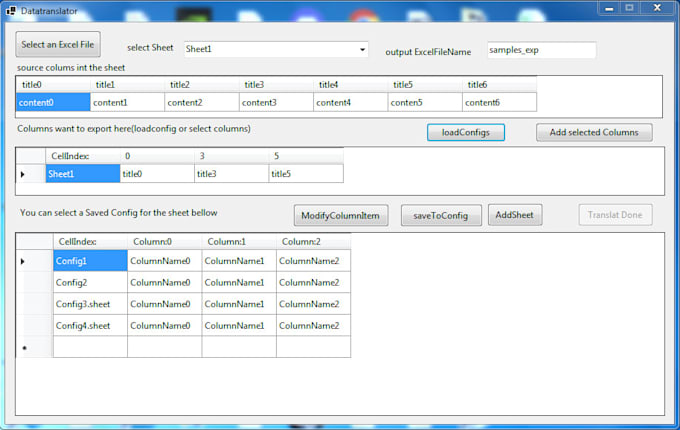Click the column header labeled 0 in export grid
680x430 pixels.
point(157,156)
